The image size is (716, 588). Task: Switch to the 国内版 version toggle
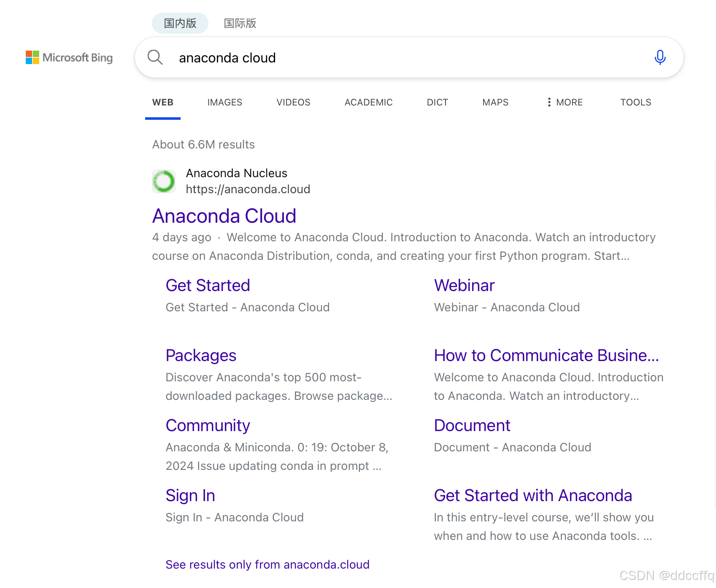pos(180,23)
